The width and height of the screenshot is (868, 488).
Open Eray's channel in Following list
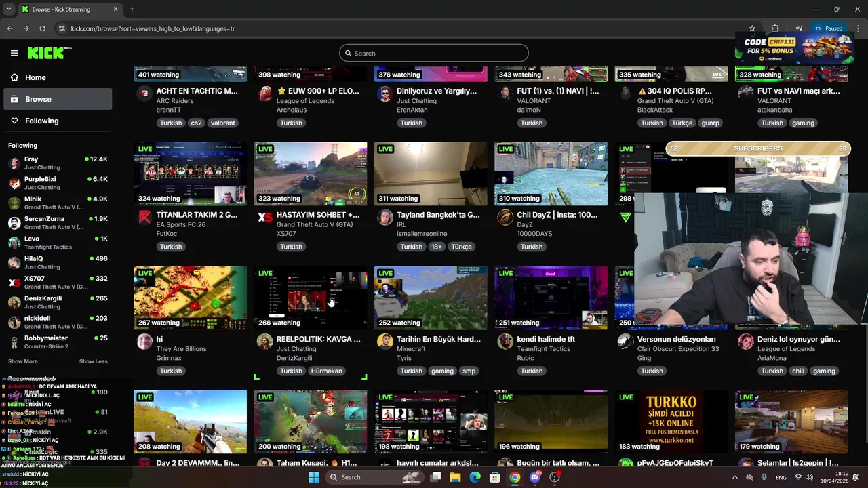pos(58,163)
